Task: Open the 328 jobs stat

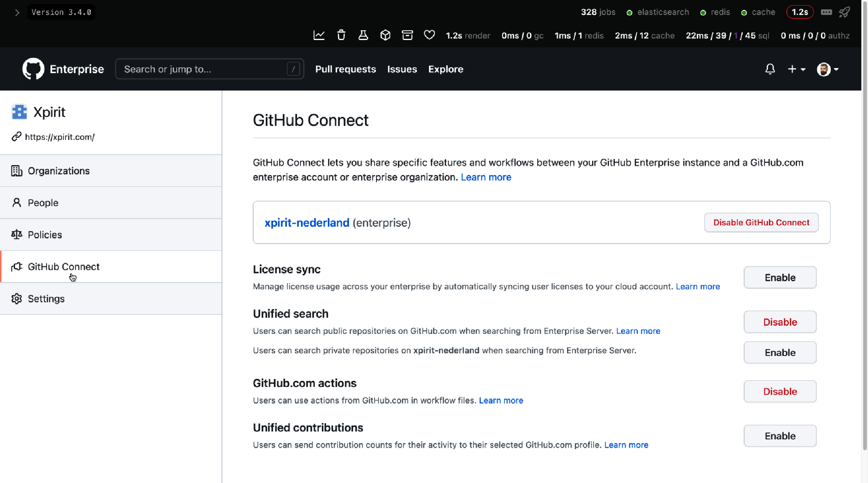Action: pos(598,12)
